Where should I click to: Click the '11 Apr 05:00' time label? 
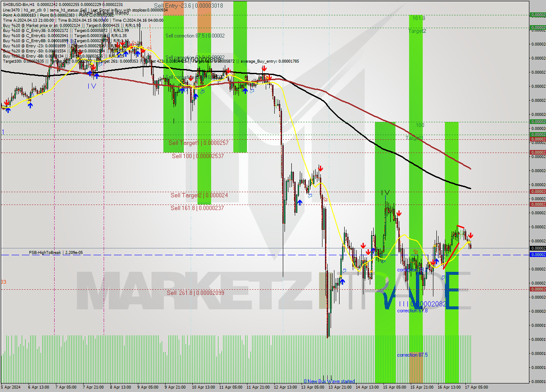tap(230, 387)
